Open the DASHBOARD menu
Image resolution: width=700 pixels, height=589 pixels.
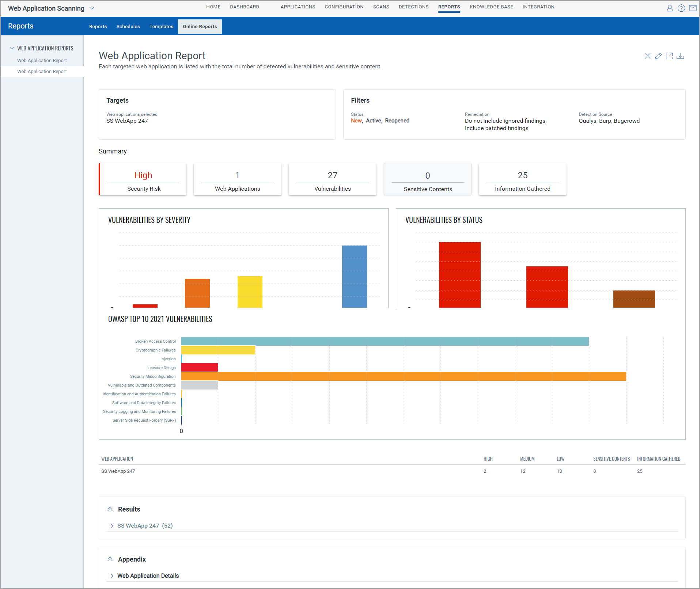244,7
